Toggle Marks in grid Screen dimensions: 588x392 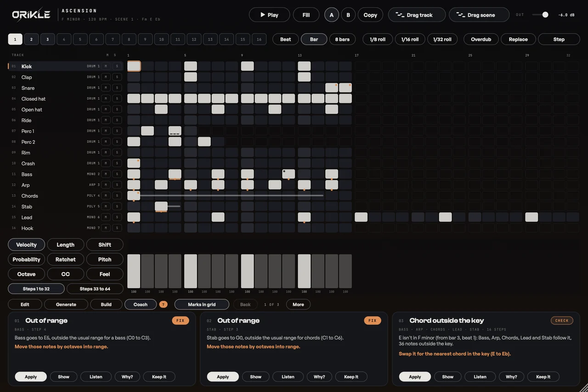(x=202, y=304)
